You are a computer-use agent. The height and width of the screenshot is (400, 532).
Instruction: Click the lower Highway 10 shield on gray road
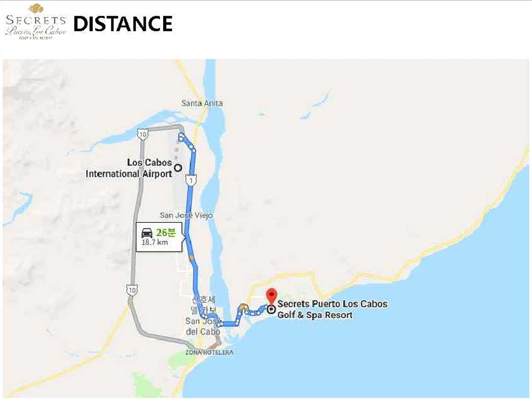132,290
